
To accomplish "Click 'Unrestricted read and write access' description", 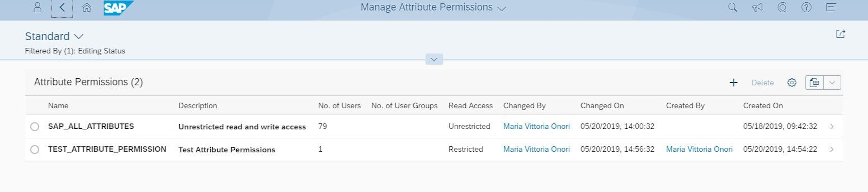I will pos(242,127).
